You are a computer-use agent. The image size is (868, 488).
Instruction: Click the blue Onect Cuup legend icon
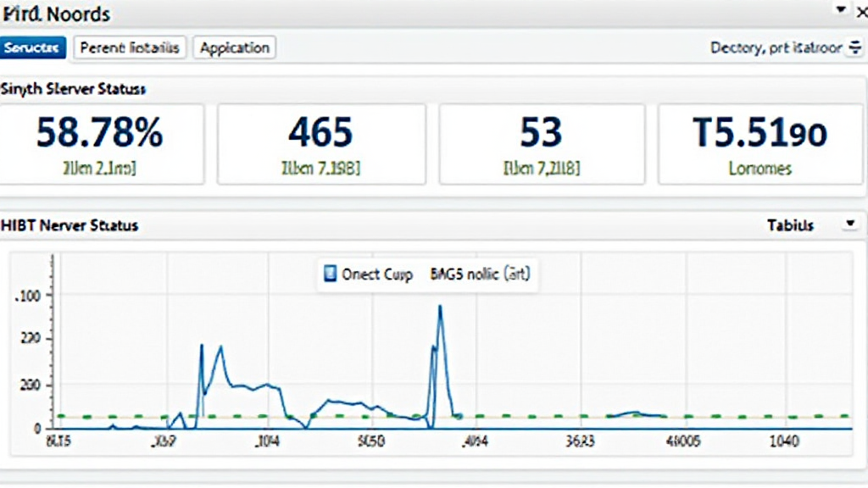click(x=331, y=274)
